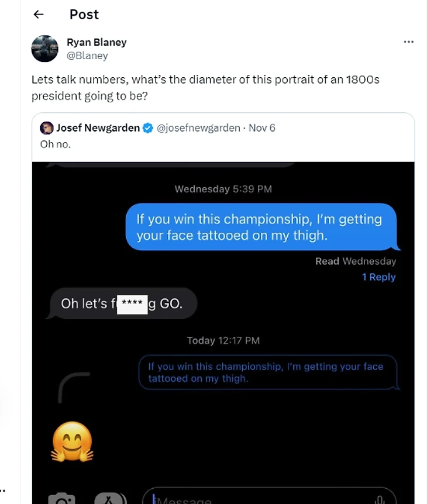Click the "1 Reply" link

pos(378,277)
